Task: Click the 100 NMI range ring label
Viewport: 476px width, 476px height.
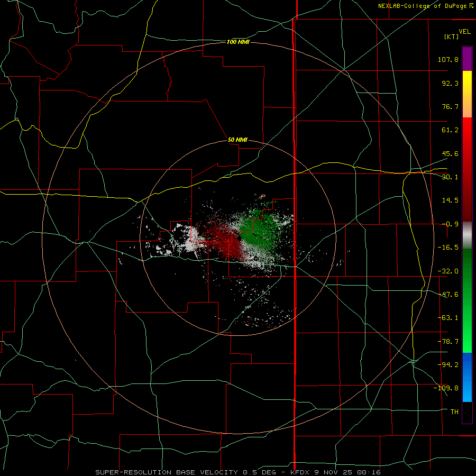Action: [x=238, y=42]
